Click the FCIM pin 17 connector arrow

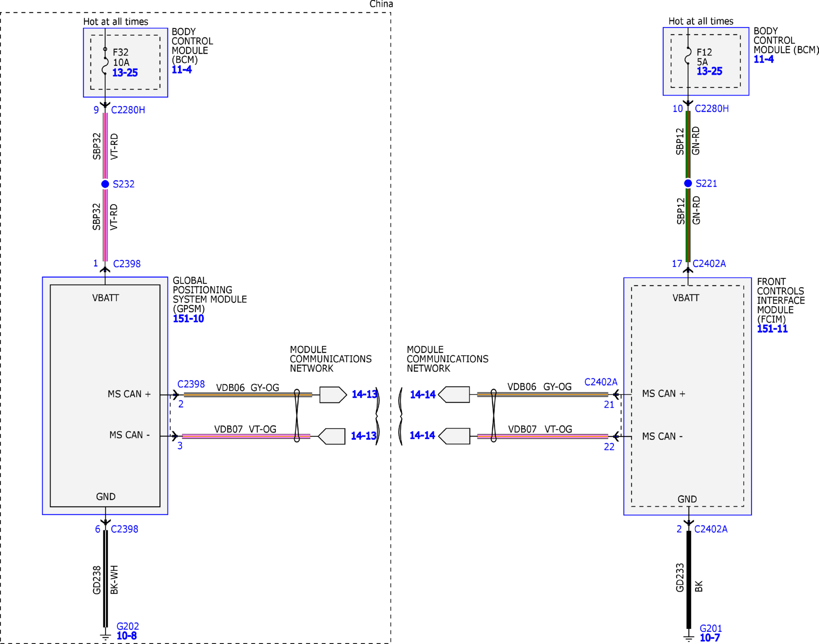pos(688,270)
